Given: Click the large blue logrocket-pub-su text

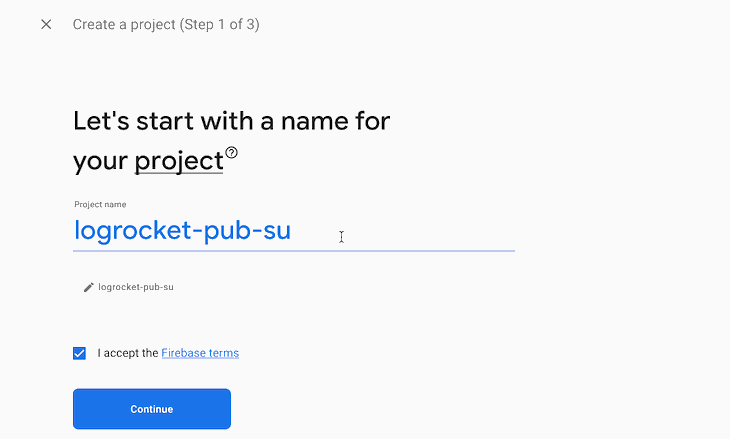Looking at the screenshot, I should 182,230.
